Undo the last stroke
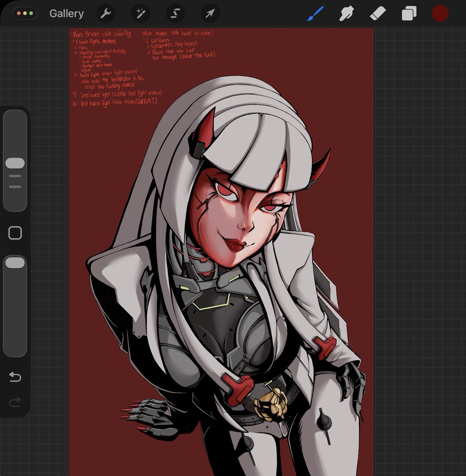 point(15,376)
